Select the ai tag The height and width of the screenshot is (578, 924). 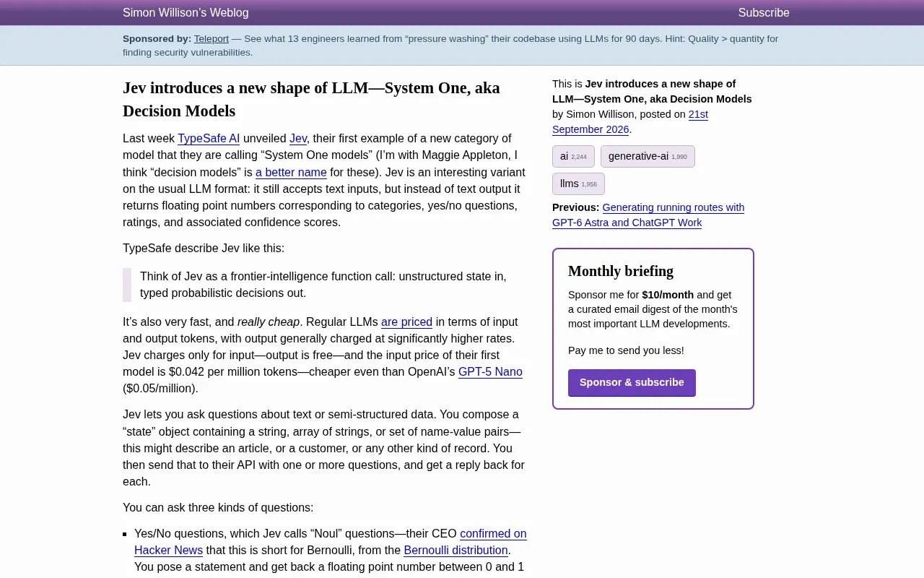[x=573, y=156]
